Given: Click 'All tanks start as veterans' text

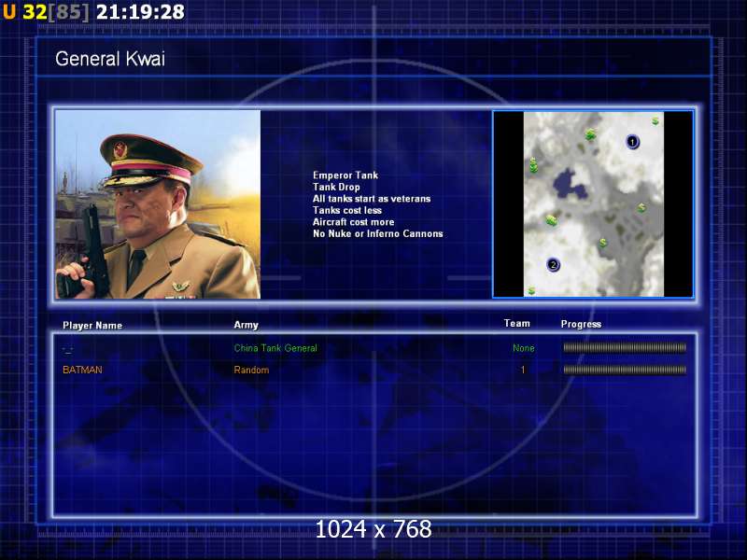Looking at the screenshot, I should [372, 199].
